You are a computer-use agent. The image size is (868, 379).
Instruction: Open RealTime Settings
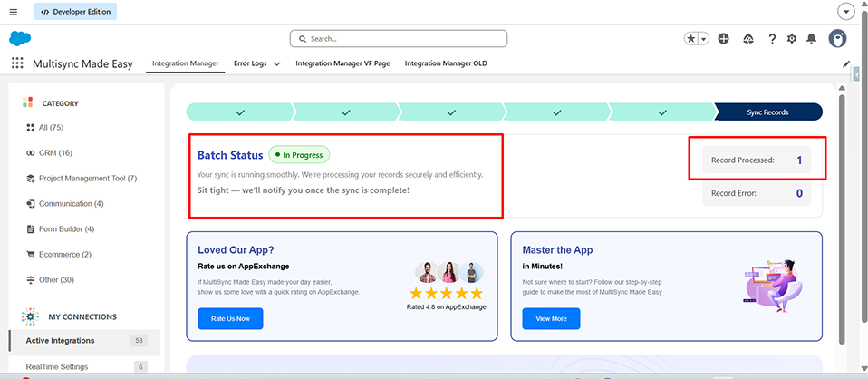(57, 367)
